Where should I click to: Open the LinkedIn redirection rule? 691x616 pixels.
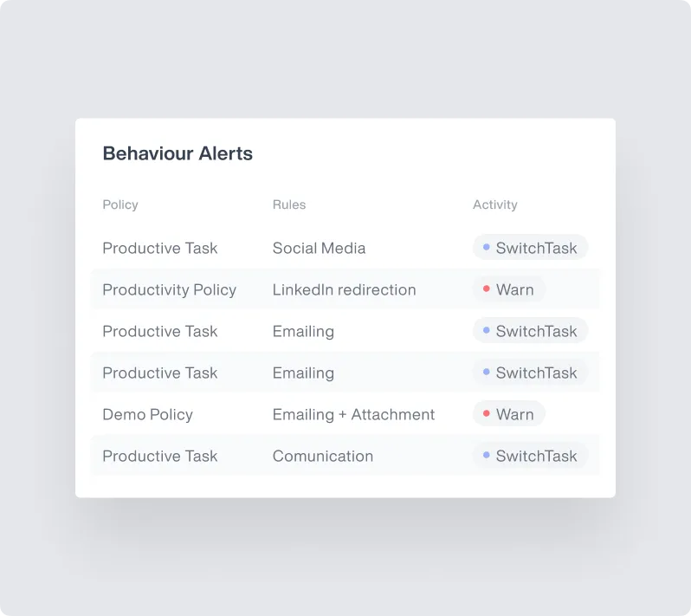(x=344, y=289)
